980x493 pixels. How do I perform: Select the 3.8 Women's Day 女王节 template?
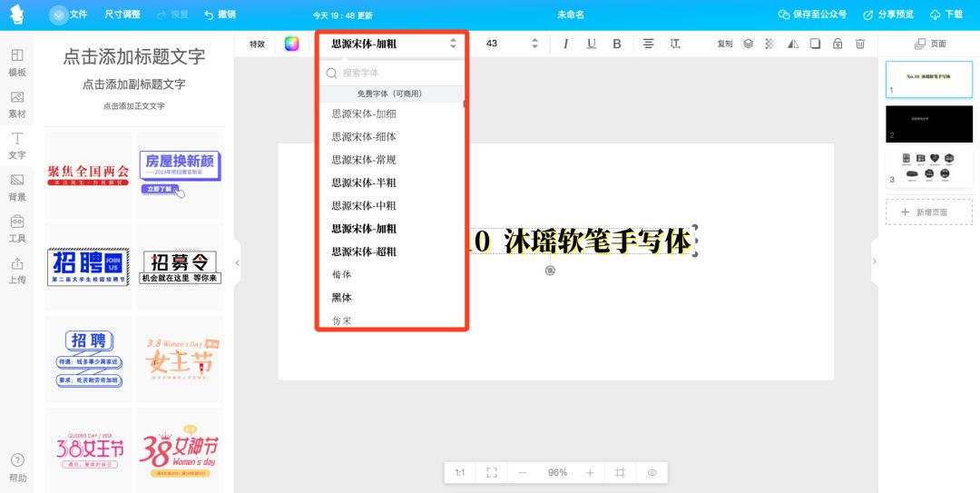[180, 359]
